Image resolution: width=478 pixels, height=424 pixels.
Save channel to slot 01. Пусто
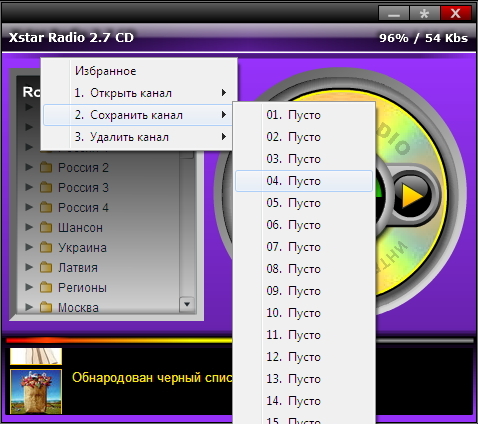click(x=304, y=115)
